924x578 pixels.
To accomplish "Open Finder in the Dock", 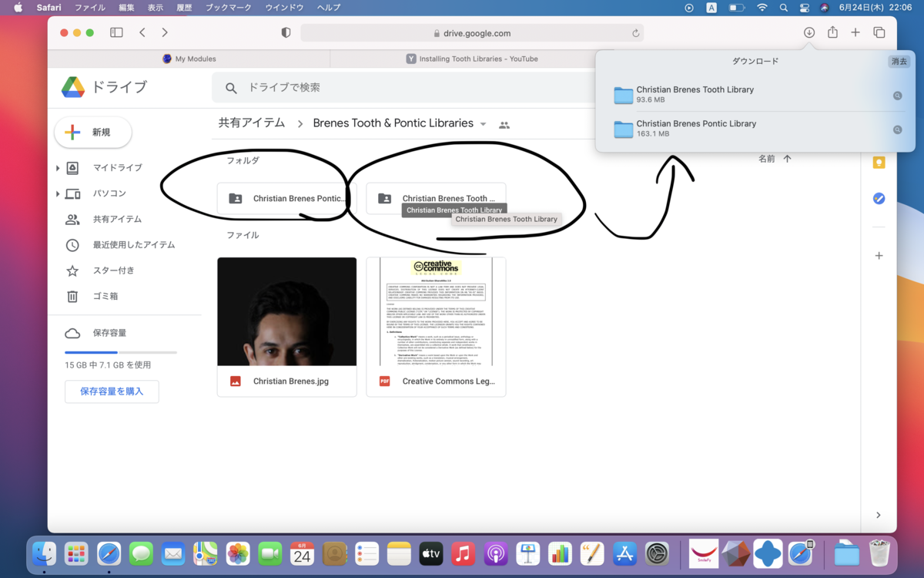I will [x=44, y=553].
